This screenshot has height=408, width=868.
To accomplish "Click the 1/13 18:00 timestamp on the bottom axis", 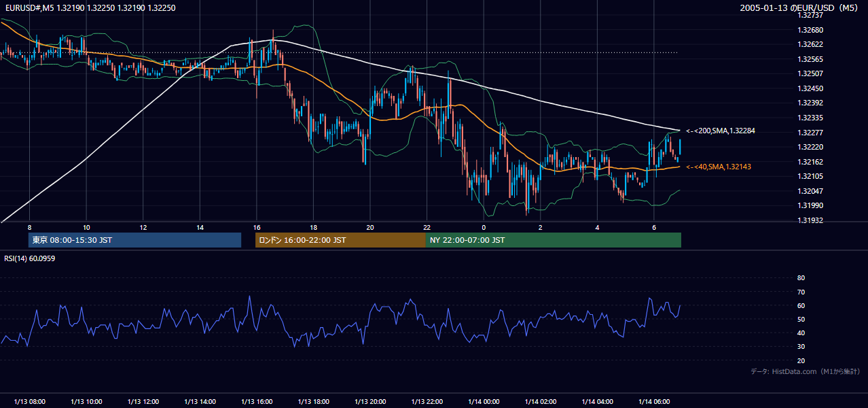I will [x=313, y=402].
